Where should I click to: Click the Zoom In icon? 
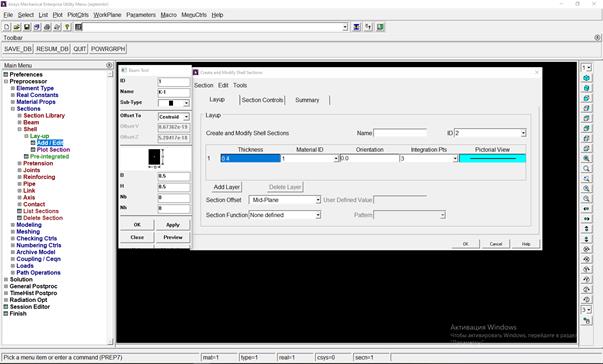[586, 188]
